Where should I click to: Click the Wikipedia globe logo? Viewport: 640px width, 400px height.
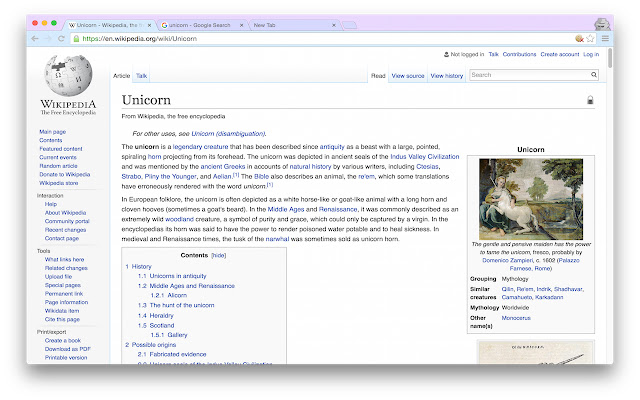click(x=68, y=76)
